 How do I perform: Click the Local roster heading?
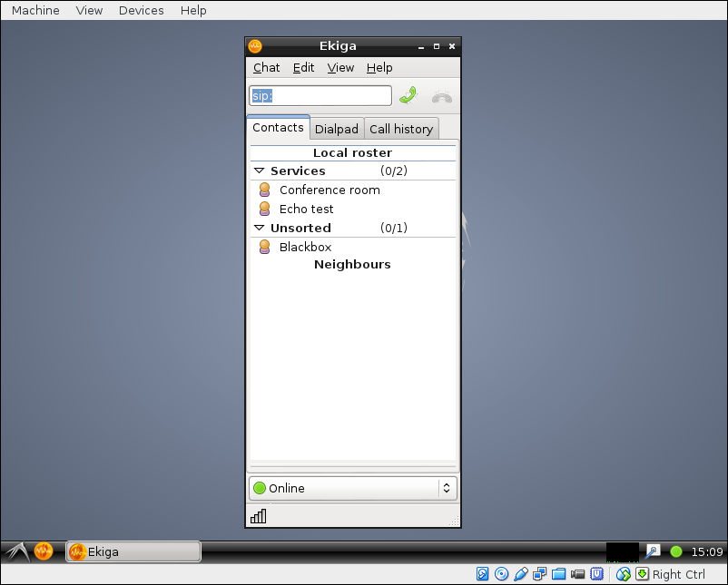tap(353, 152)
